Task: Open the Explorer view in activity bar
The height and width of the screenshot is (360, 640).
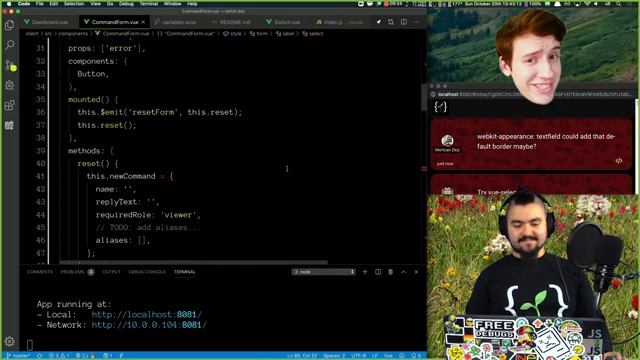Action: [x=9, y=25]
